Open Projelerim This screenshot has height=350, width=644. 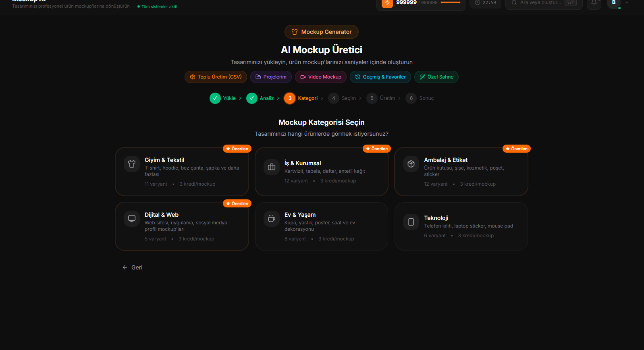pyautogui.click(x=271, y=77)
